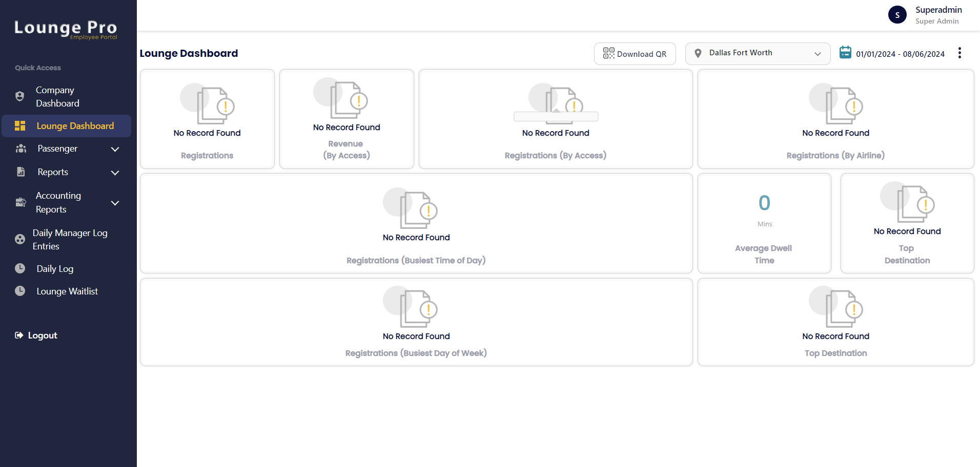Click the 0 Mins dwell value
This screenshot has width=980, height=467.
pyautogui.click(x=764, y=209)
